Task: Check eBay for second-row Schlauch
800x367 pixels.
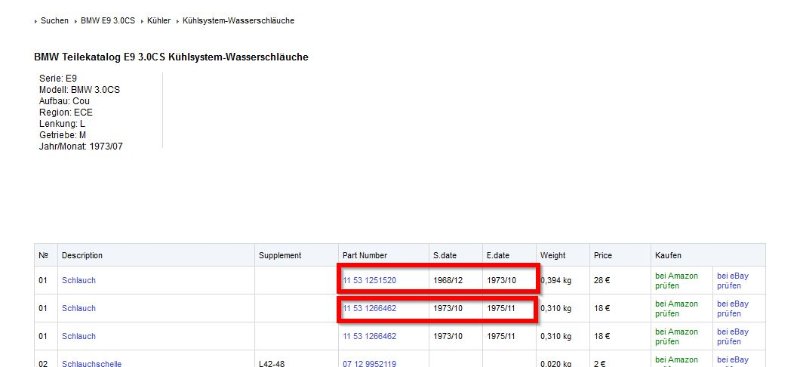Action: pos(733,309)
